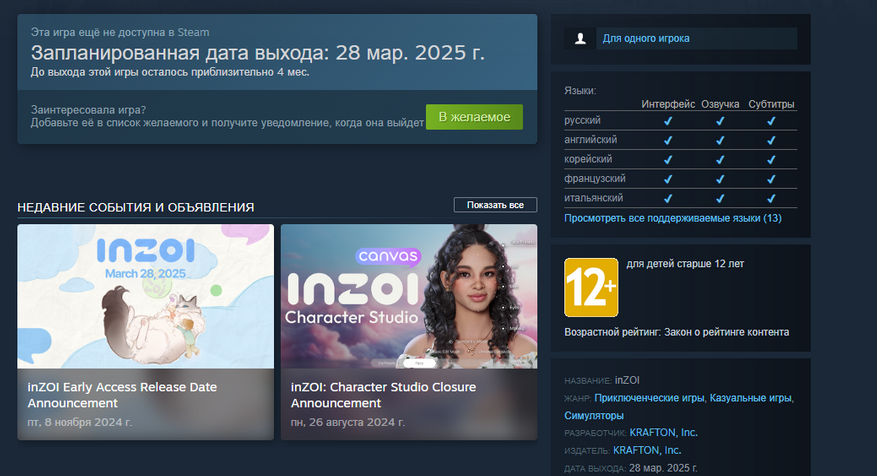Click the 'для детей старше 12 лет' text

pyautogui.click(x=685, y=263)
